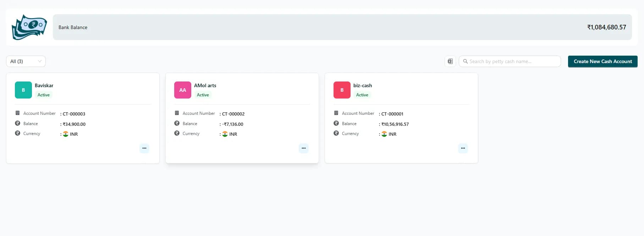This screenshot has height=236, width=644.
Task: Focus the petty cash name search field
Action: point(510,61)
